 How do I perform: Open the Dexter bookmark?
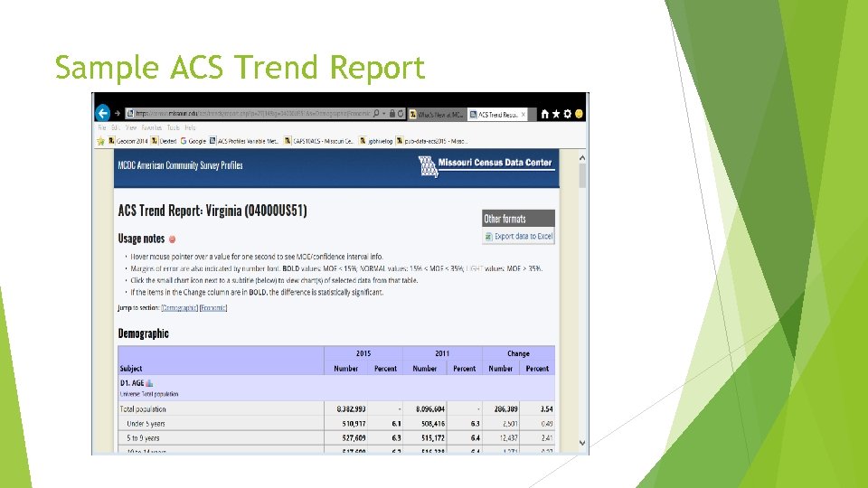click(164, 141)
